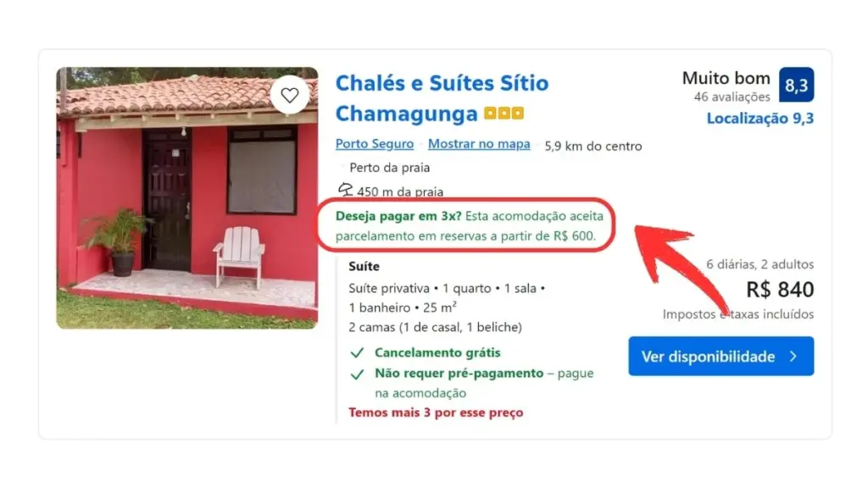
Task: Click the three-star rating squares
Action: 504,114
